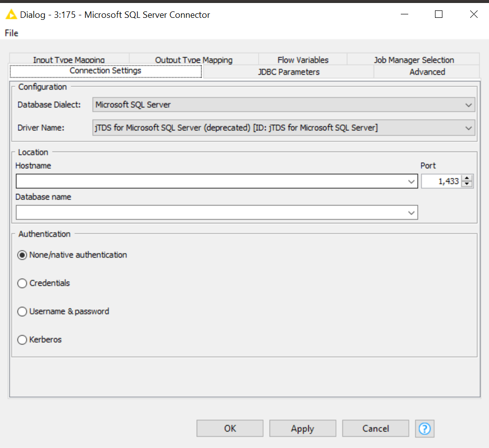Image resolution: width=489 pixels, height=448 pixels.
Task: Increase port number with up spinner arrow
Action: click(467, 178)
